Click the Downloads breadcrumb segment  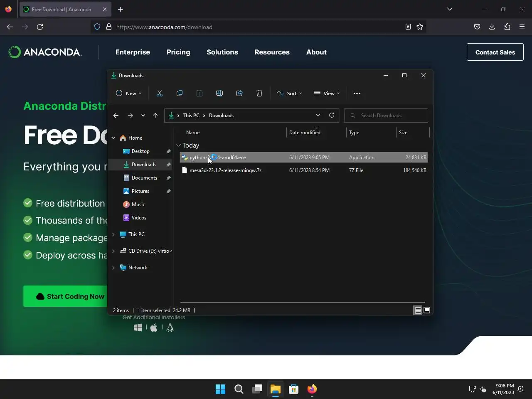coord(221,116)
